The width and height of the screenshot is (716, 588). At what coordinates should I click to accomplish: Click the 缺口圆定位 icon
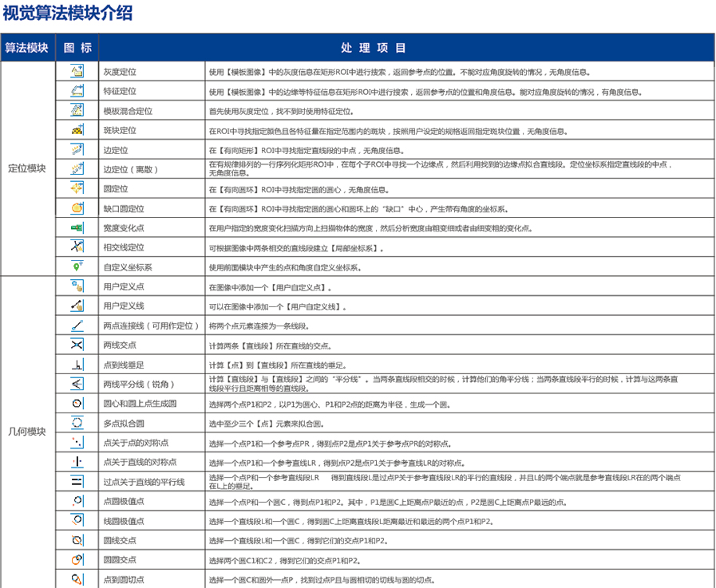pos(77,208)
